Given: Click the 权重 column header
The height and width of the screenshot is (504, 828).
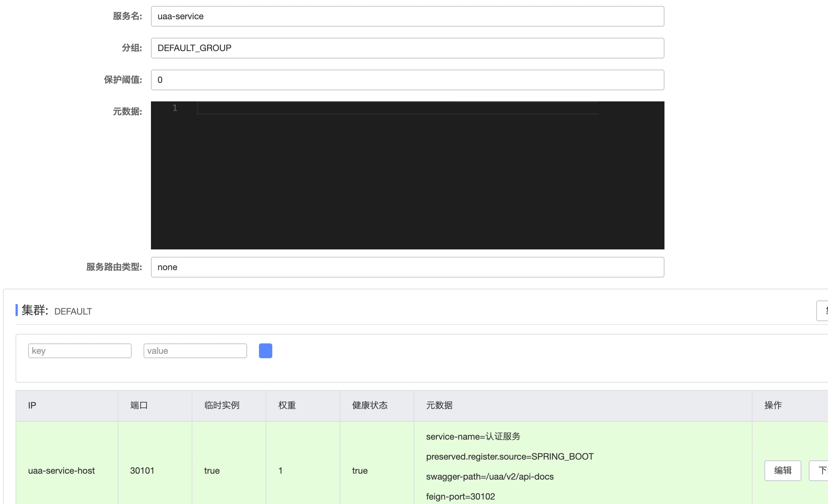Looking at the screenshot, I should pyautogui.click(x=287, y=406).
